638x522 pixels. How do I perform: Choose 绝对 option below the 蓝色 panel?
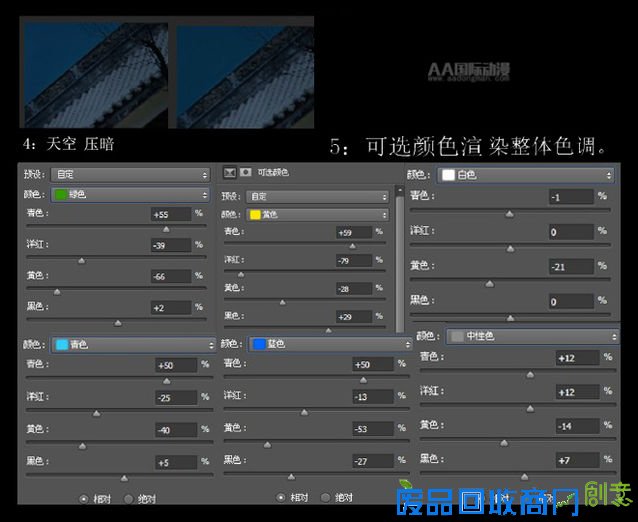coord(326,497)
